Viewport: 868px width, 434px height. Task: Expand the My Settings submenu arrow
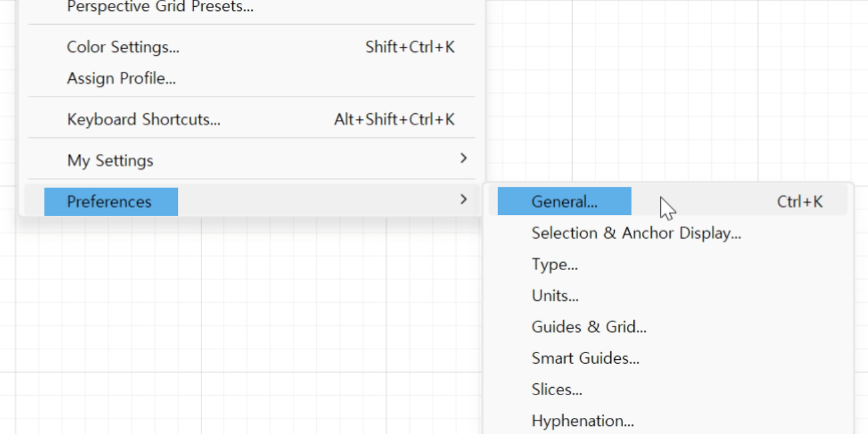(463, 159)
